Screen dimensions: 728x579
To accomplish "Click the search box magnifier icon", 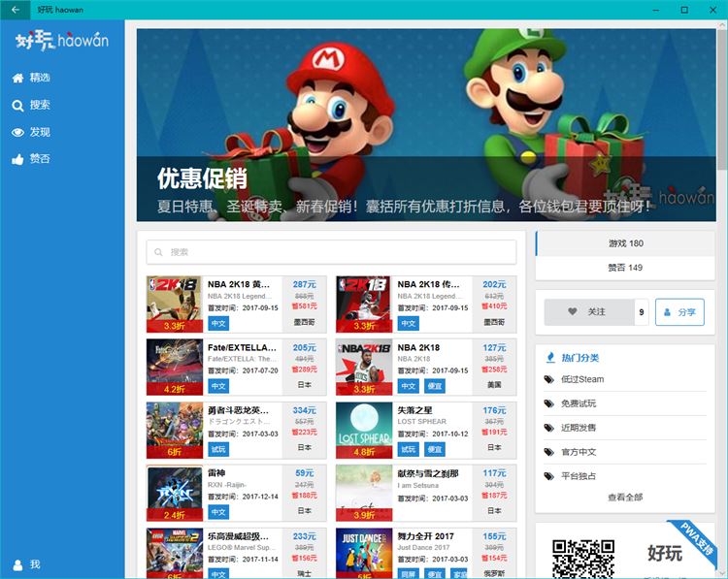I will [158, 252].
